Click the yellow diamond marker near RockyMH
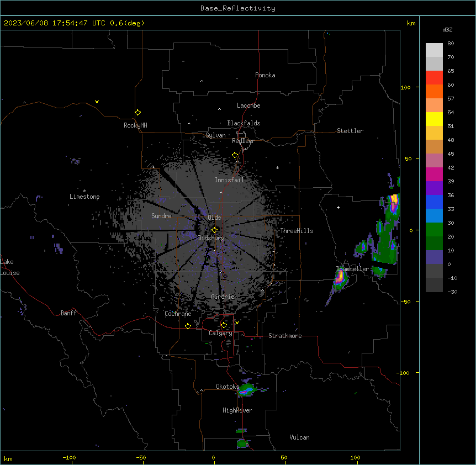The image size is (476, 465). (x=137, y=113)
